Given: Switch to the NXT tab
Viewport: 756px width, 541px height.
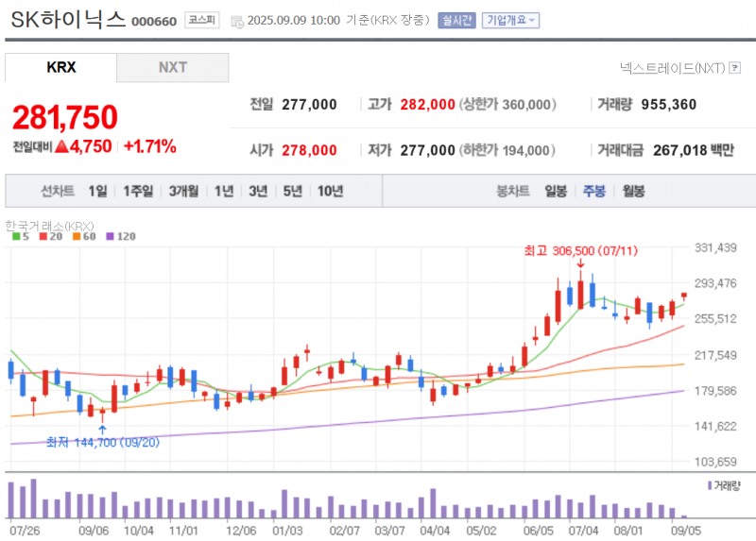Looking at the screenshot, I should (x=172, y=67).
